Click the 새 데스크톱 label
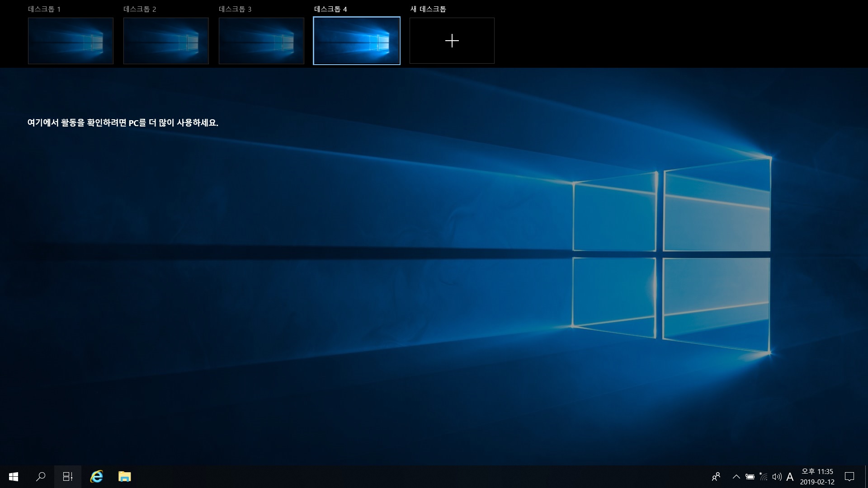 point(428,9)
